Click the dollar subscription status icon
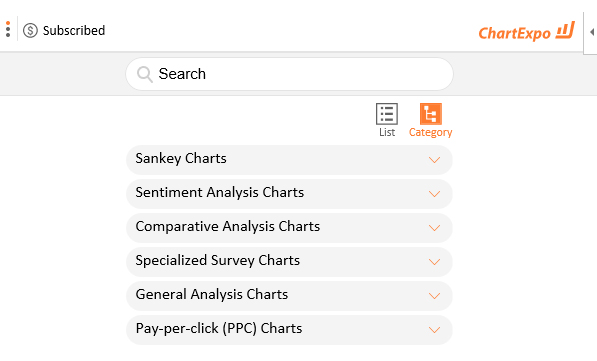 (30, 30)
